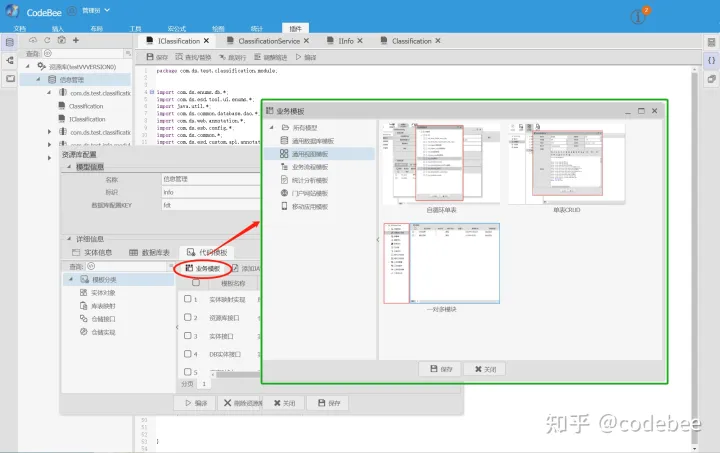Click the plus add icon in left panel toolbar
The width and height of the screenshot is (720, 453).
76,40
